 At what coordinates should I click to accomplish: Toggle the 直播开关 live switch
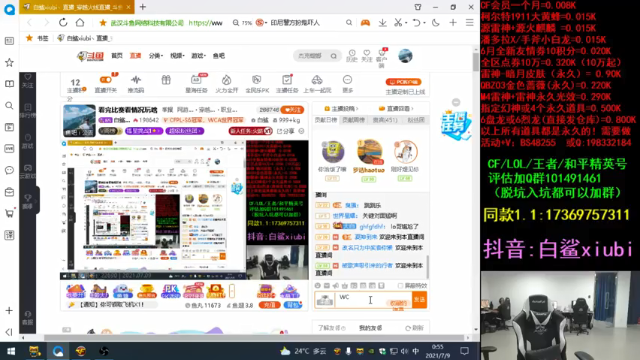tap(106, 84)
